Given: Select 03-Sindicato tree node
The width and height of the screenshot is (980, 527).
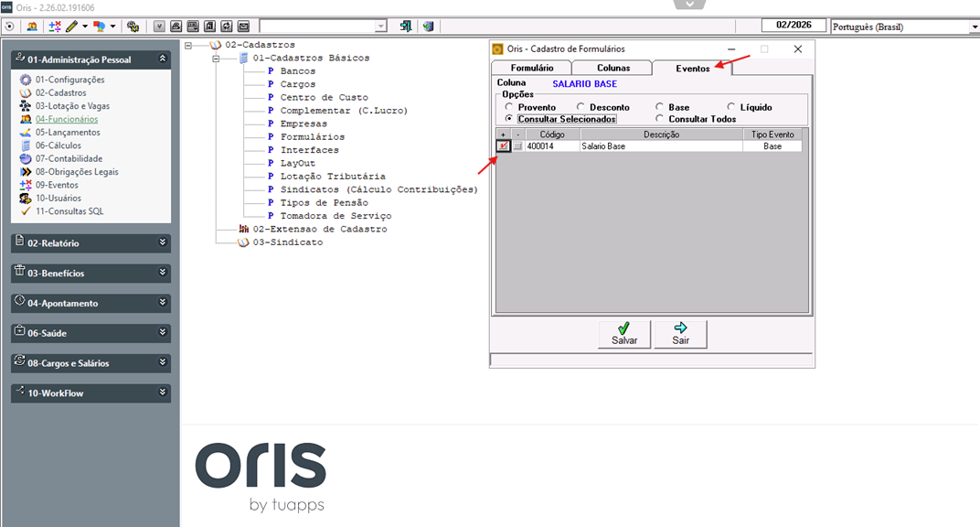Looking at the screenshot, I should click(287, 242).
